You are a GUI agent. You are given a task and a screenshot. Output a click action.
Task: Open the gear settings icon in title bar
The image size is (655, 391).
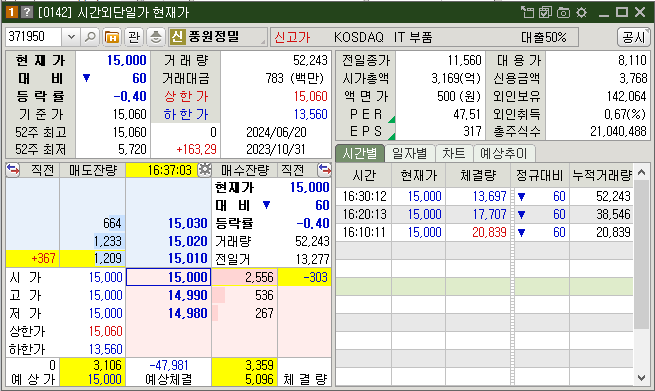point(581,13)
